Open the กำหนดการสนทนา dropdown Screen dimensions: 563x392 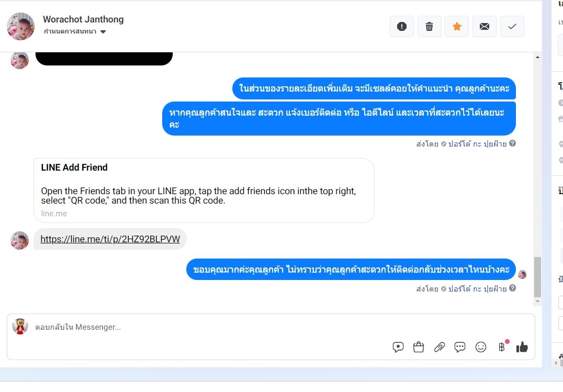click(75, 31)
